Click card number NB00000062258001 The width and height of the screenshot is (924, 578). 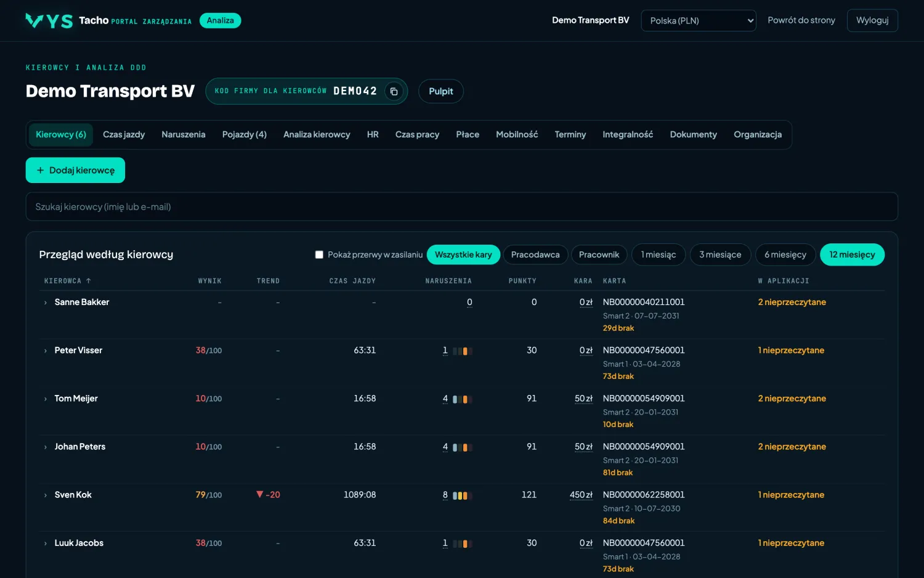coord(644,495)
